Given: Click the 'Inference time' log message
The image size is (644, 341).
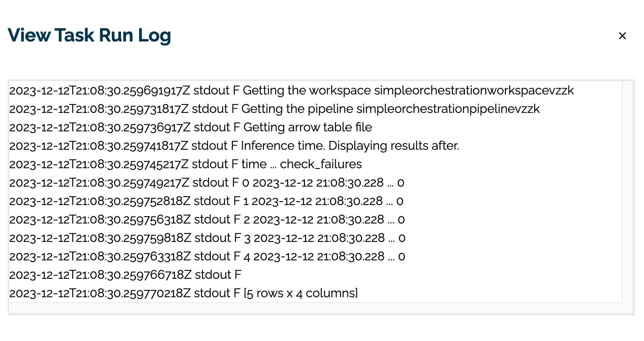Looking at the screenshot, I should coord(234,146).
